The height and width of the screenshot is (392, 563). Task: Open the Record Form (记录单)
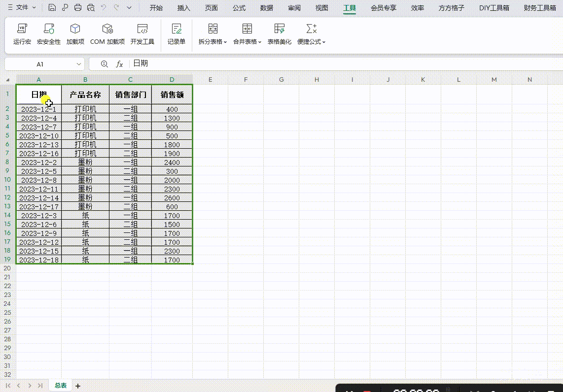click(x=176, y=34)
